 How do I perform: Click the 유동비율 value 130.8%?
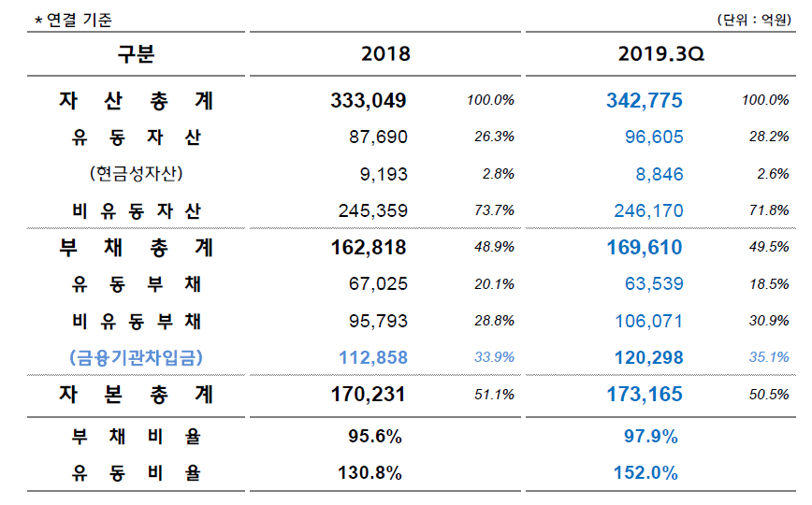click(370, 473)
